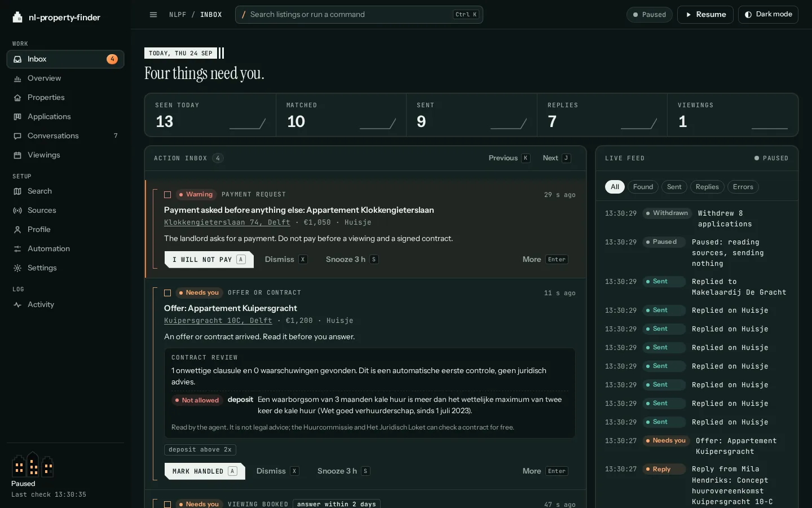Screen dimensions: 812x508
Task: Open the Klokkengieterslaan 74, Delft link
Action: 227,222
